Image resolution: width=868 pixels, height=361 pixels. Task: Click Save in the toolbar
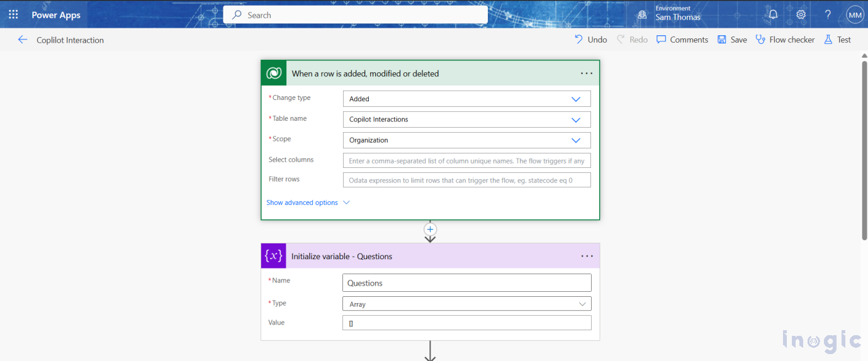click(732, 40)
